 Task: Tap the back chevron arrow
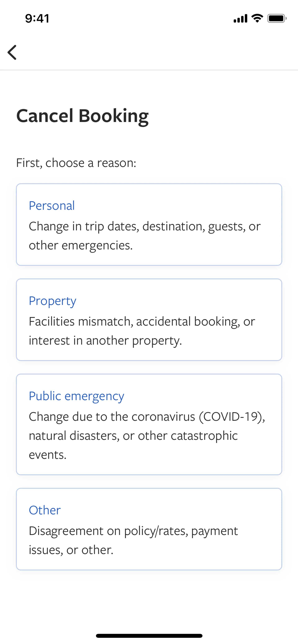12,53
